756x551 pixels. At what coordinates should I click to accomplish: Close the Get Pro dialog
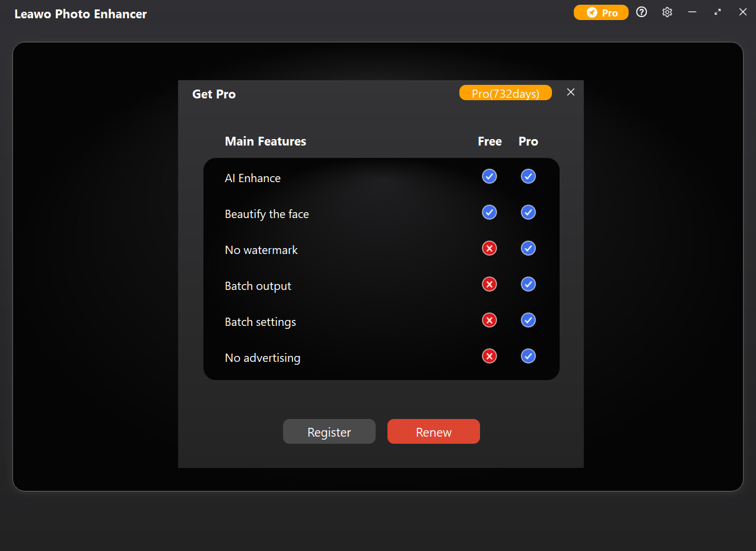point(570,92)
